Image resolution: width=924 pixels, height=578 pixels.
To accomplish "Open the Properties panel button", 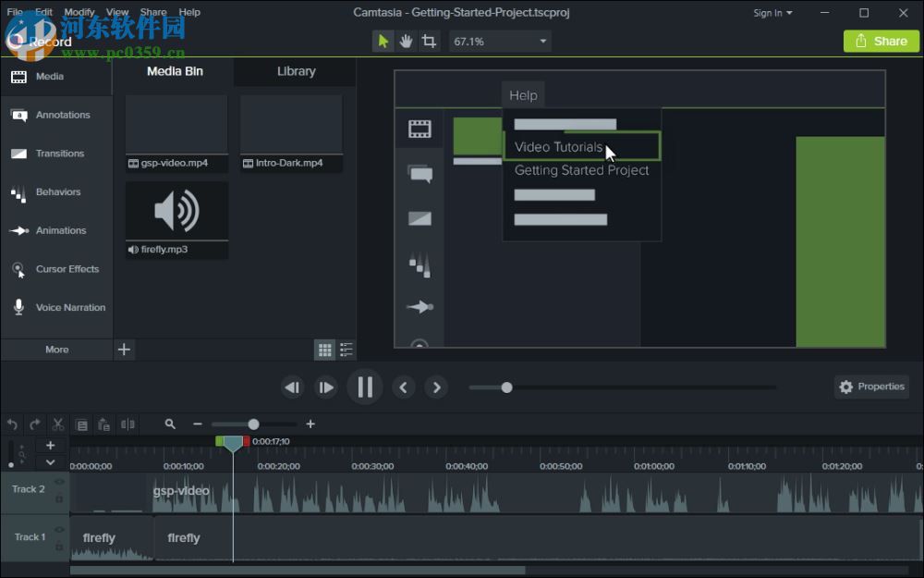I will pos(871,387).
